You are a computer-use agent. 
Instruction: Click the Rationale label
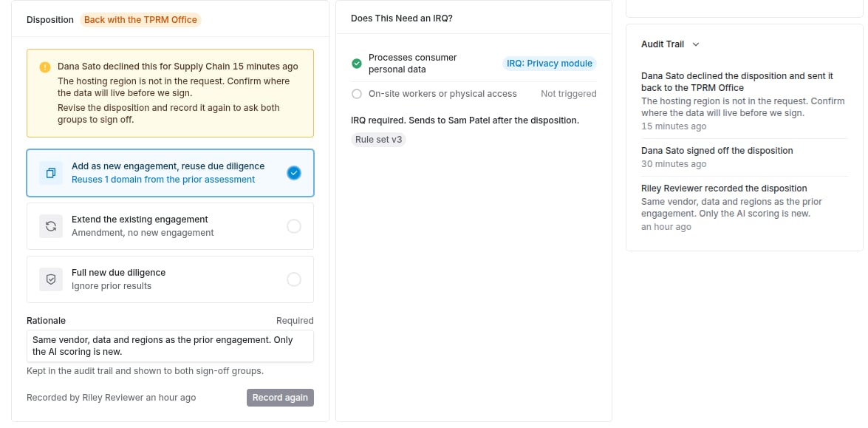tap(46, 321)
